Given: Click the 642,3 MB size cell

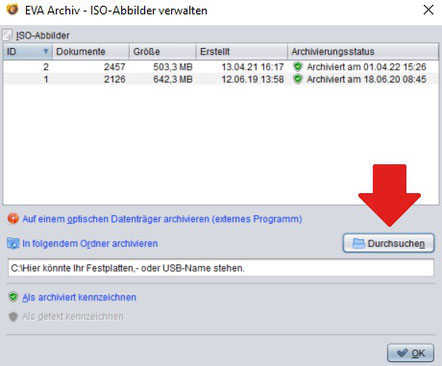Looking at the screenshot, I should pyautogui.click(x=162, y=79).
